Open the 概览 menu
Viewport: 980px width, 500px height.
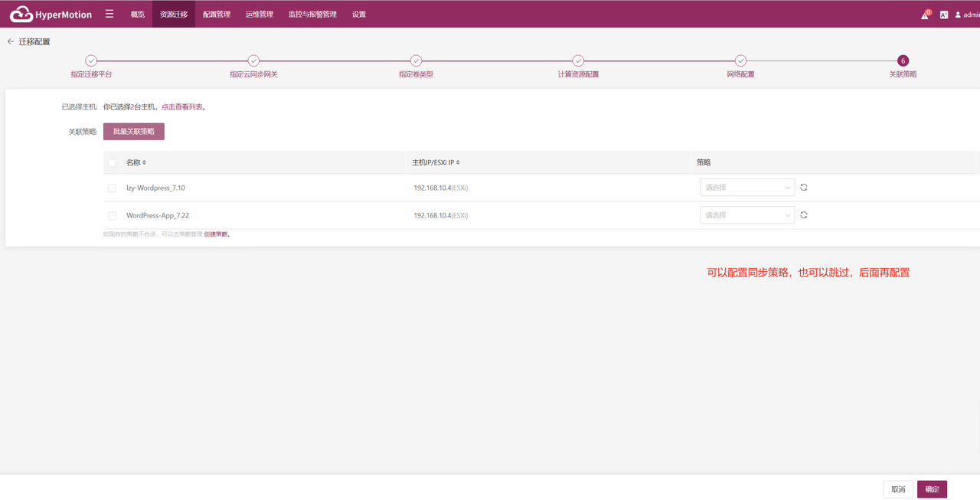coord(138,15)
